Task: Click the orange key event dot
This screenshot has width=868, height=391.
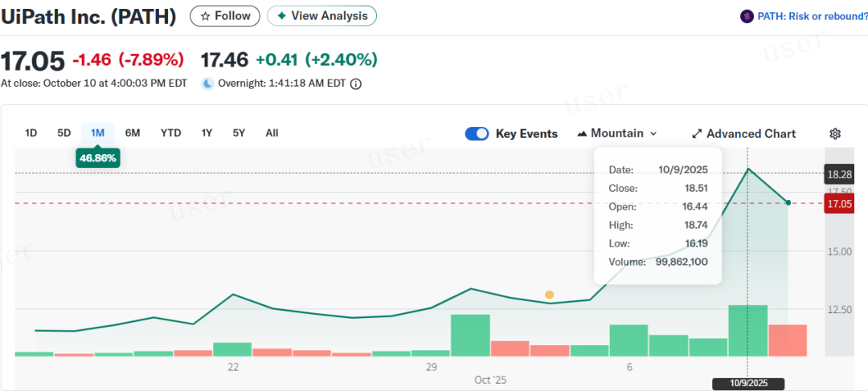Action: point(549,295)
